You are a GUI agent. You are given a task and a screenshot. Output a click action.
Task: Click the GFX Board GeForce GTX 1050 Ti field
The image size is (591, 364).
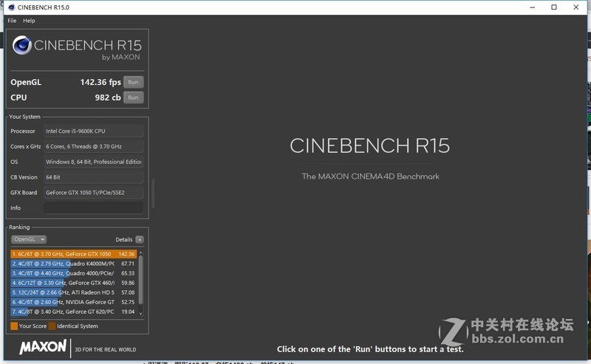(x=94, y=193)
